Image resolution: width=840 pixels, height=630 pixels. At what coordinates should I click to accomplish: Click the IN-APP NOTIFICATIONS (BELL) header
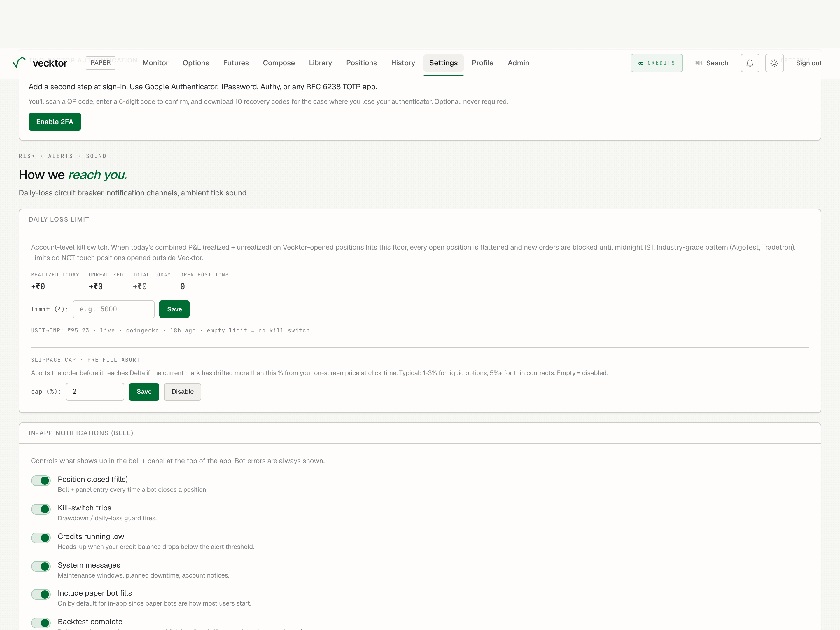[x=81, y=433]
